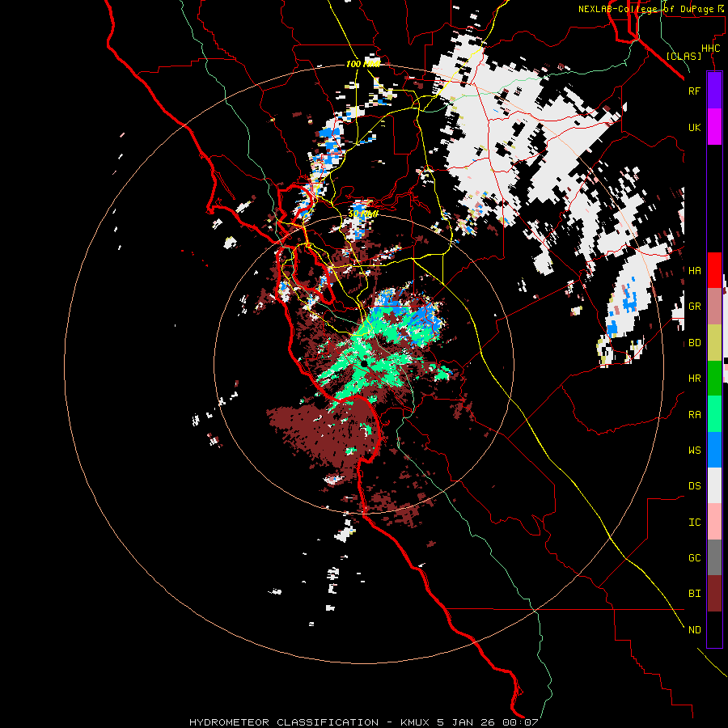728x728 pixels.
Task: Select the light green RA legend swatch
Action: coord(714,414)
